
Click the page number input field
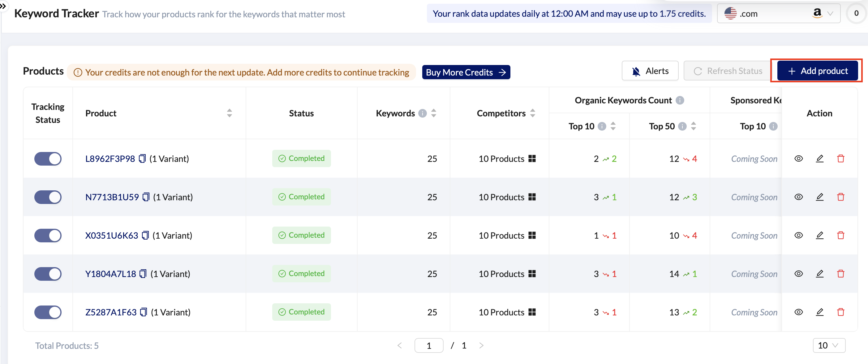click(429, 345)
